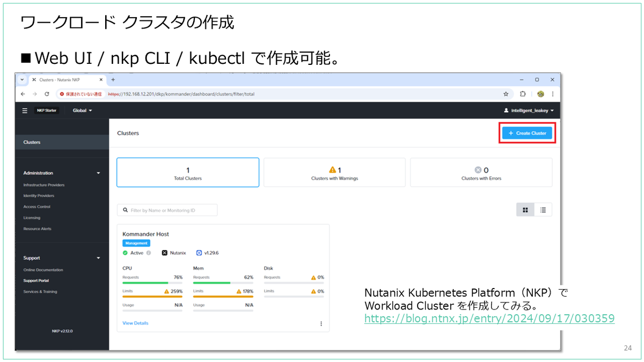
Task: Click the CPU Requests progress bar
Action: pos(152,283)
